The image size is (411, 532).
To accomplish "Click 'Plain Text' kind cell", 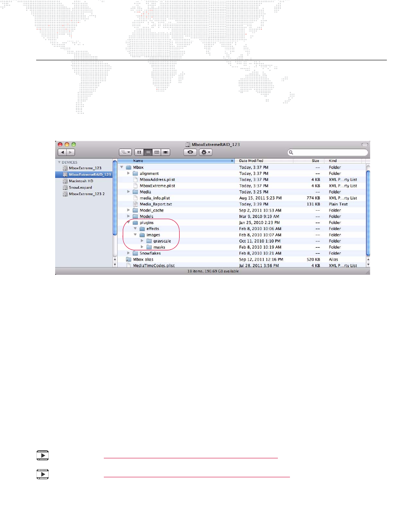I will 338,204.
